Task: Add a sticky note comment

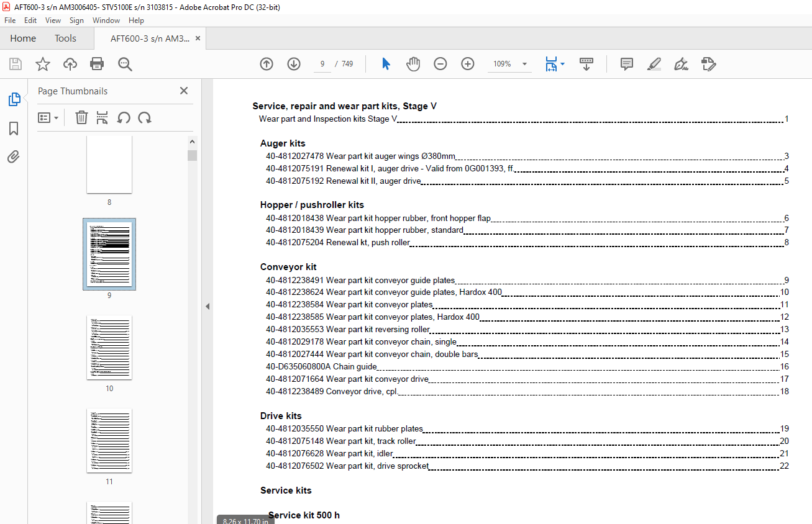Action: click(627, 64)
